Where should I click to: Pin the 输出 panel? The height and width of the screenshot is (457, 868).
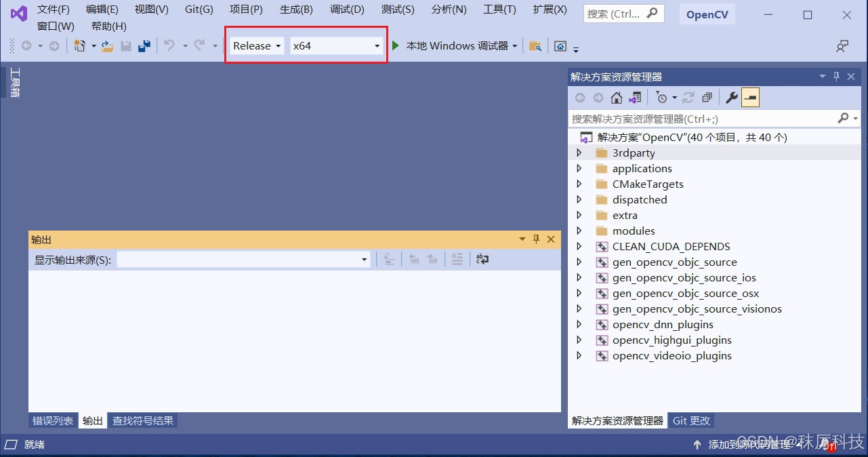coord(536,239)
